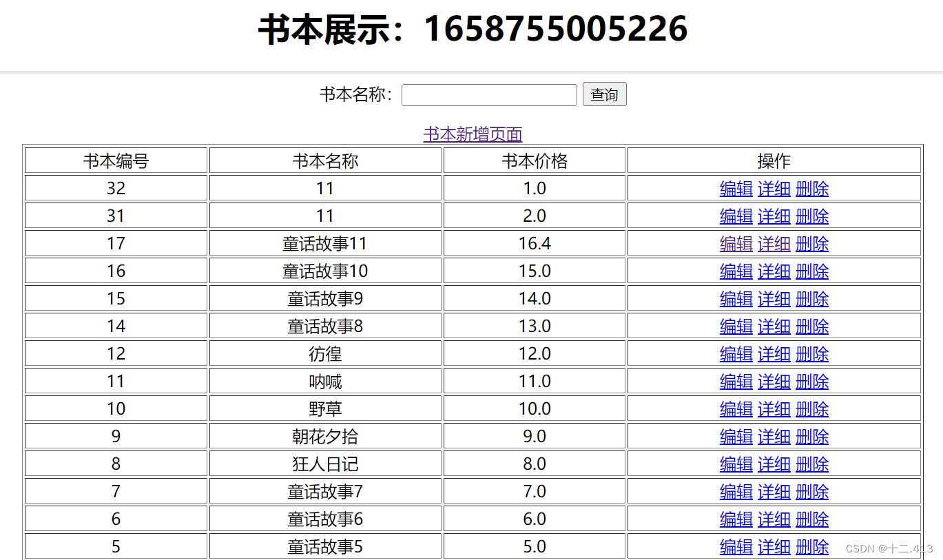Select the price cell 16.4
The height and width of the screenshot is (560, 943).
pyautogui.click(x=535, y=243)
